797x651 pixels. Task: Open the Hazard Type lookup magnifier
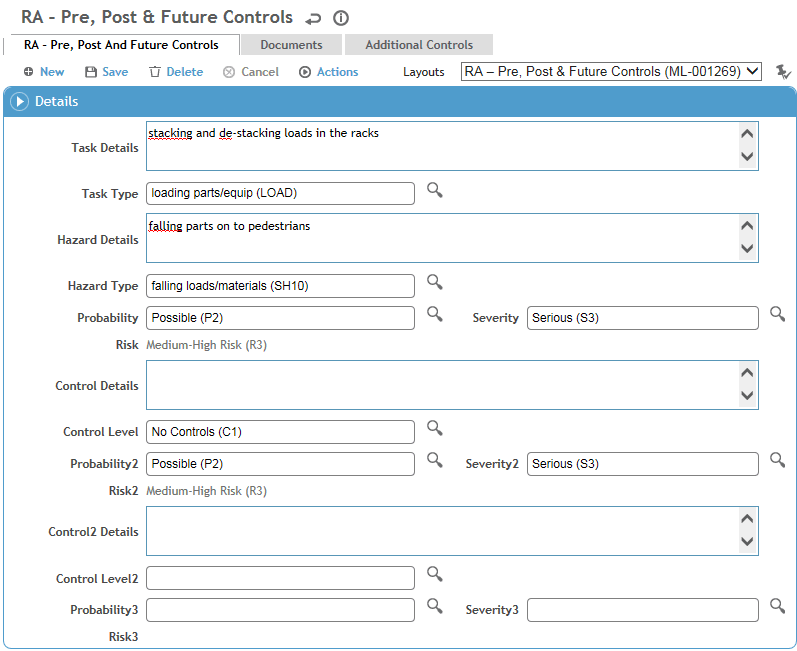(x=434, y=282)
